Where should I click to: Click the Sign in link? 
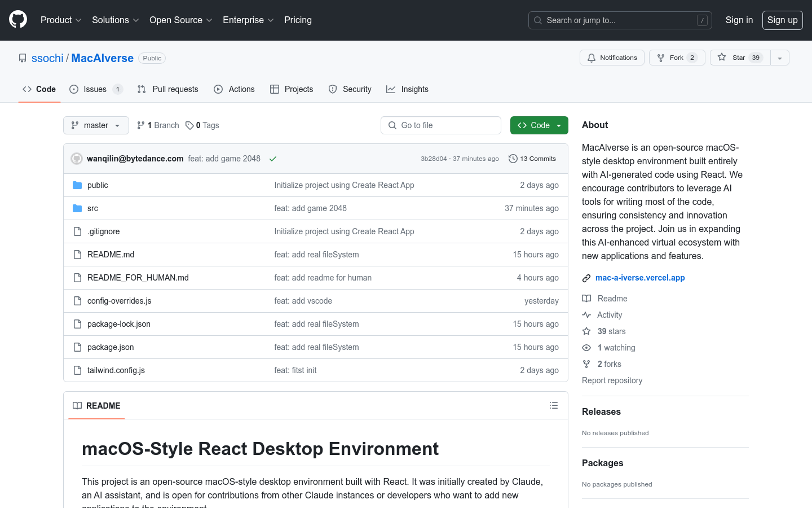click(x=739, y=20)
